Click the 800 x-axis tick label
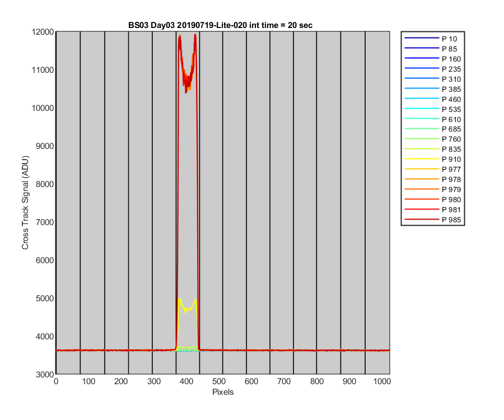Image resolution: width=504 pixels, height=420 pixels. [x=316, y=381]
